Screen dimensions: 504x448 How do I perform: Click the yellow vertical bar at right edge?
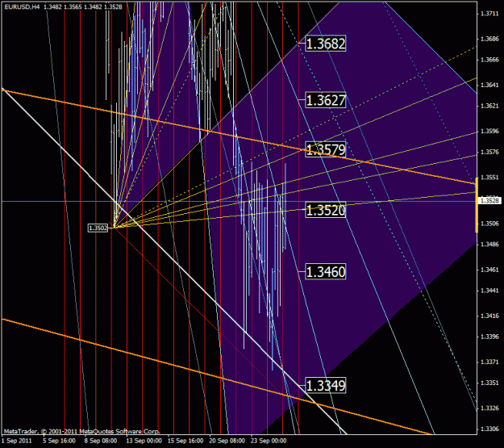pos(477,205)
